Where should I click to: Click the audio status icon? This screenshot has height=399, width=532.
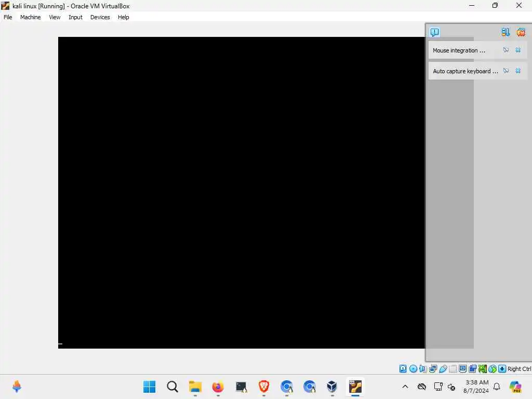coord(423,369)
